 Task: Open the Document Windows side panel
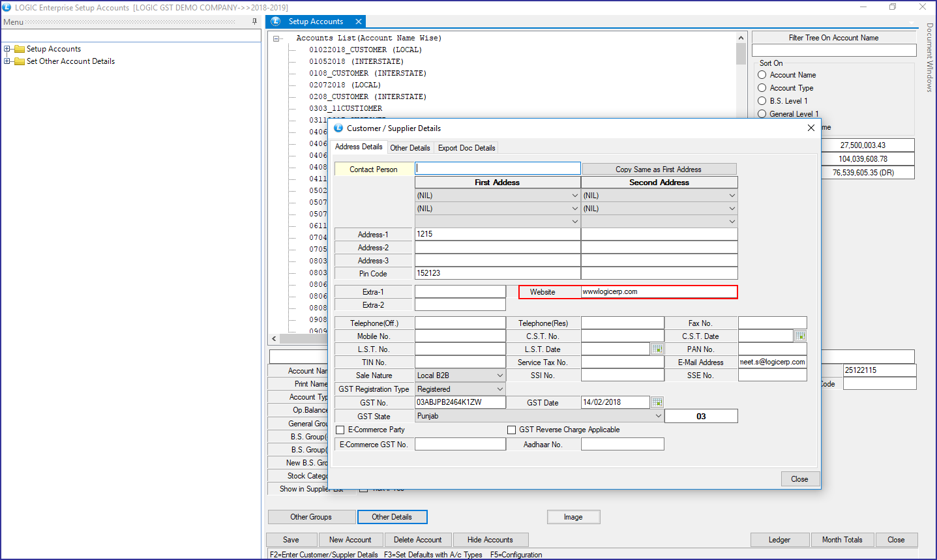(x=930, y=57)
